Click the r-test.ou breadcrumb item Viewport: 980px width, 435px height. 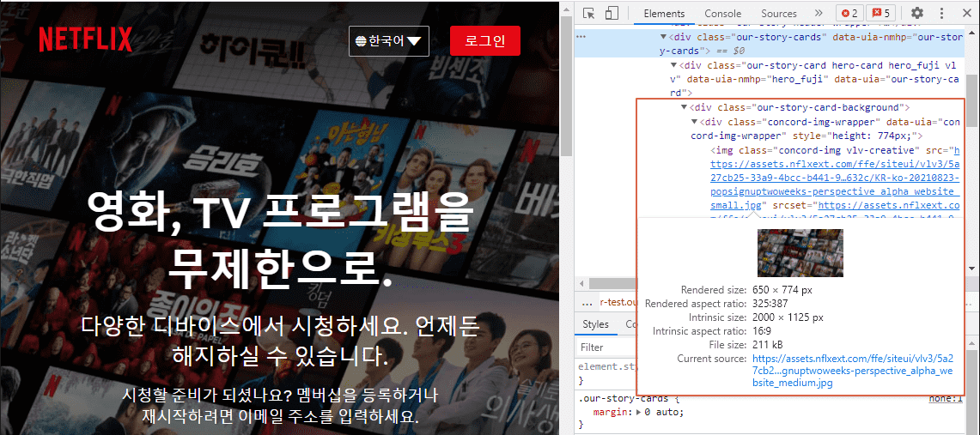point(618,302)
